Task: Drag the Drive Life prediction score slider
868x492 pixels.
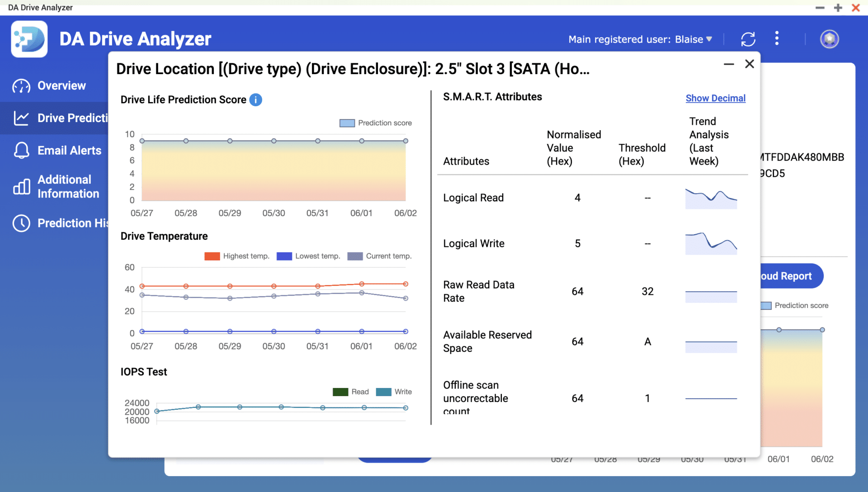Action: [x=406, y=140]
